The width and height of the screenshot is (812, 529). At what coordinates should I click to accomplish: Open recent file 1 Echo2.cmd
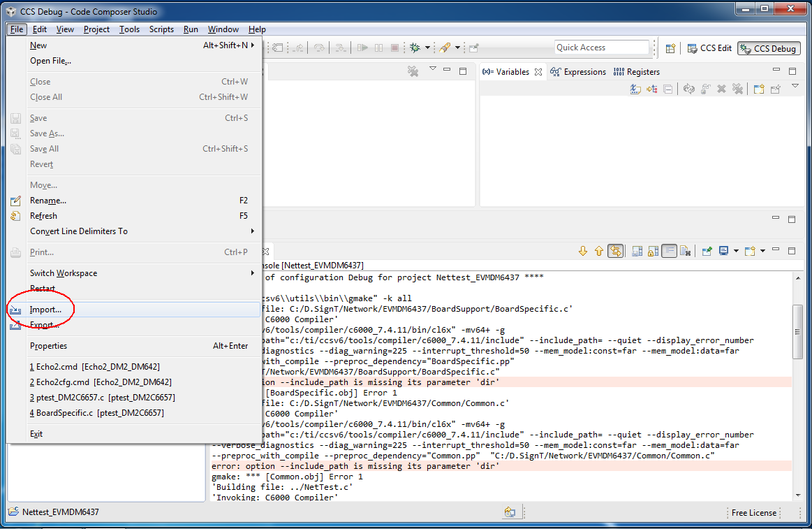coord(133,366)
